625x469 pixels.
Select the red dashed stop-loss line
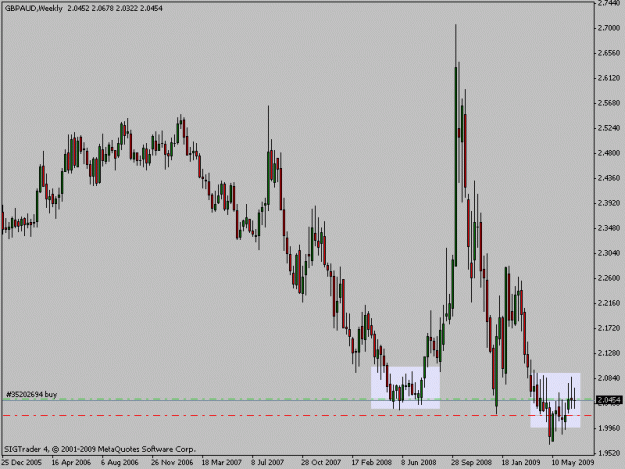pyautogui.click(x=298, y=416)
